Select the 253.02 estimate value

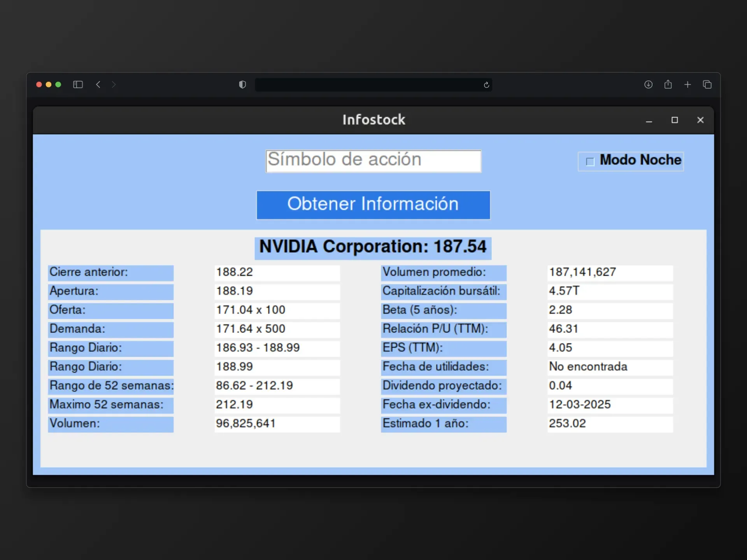(610, 424)
